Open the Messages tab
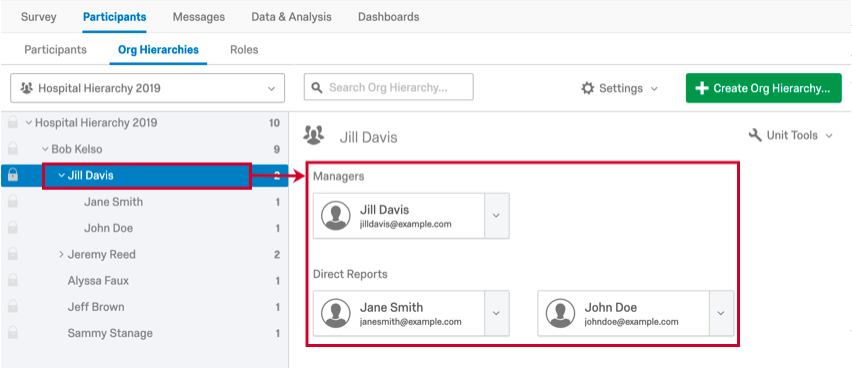Image resolution: width=852 pixels, height=368 pixels. (x=199, y=17)
